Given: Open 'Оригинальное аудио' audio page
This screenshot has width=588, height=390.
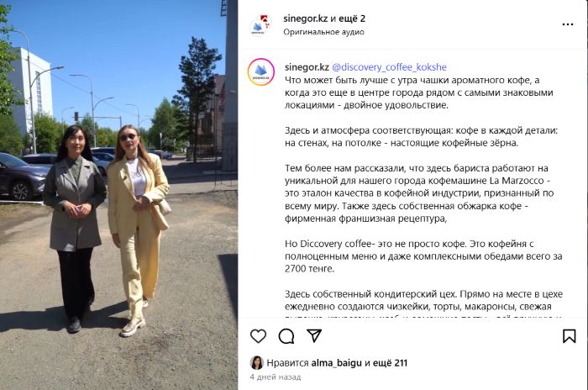Looking at the screenshot, I should click(323, 32).
